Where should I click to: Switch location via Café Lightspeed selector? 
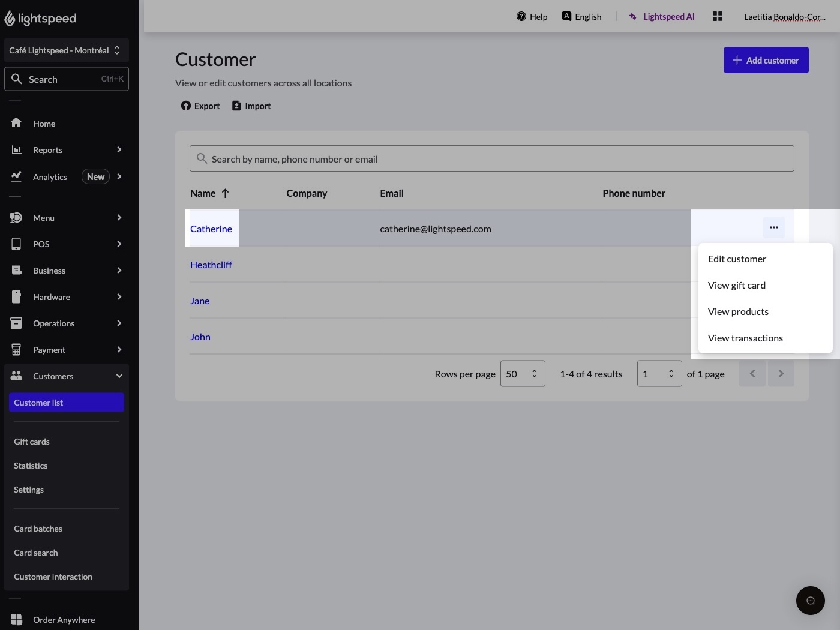click(66, 50)
